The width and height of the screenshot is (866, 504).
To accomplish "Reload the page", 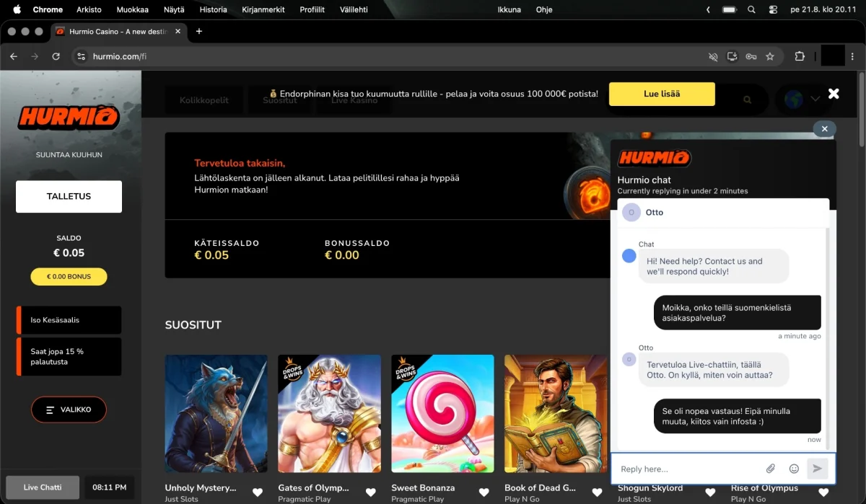I will (x=56, y=56).
